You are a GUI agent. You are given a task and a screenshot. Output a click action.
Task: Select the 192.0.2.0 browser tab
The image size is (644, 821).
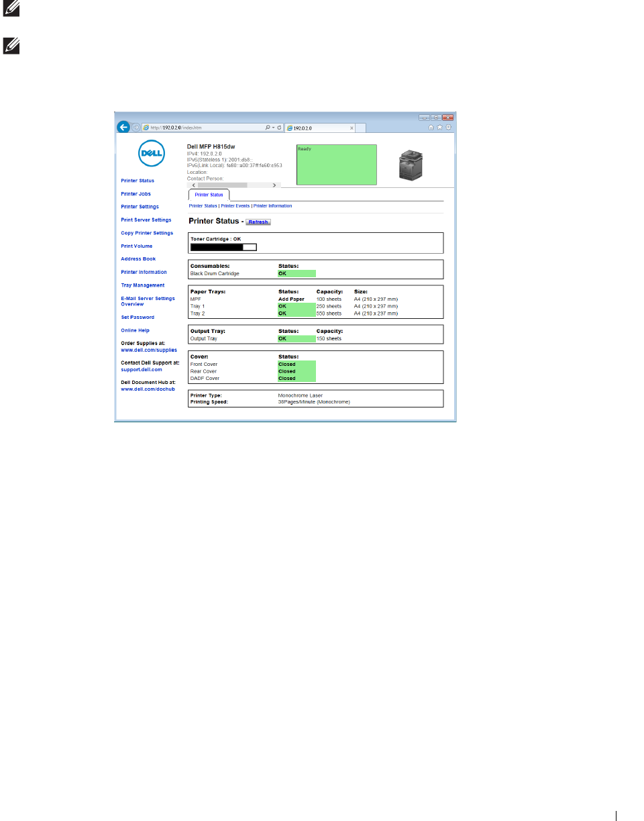tap(319, 128)
